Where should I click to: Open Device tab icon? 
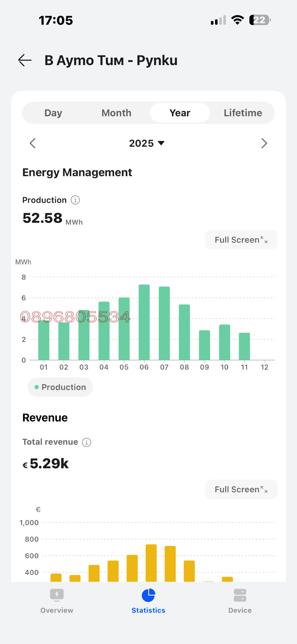click(240, 595)
